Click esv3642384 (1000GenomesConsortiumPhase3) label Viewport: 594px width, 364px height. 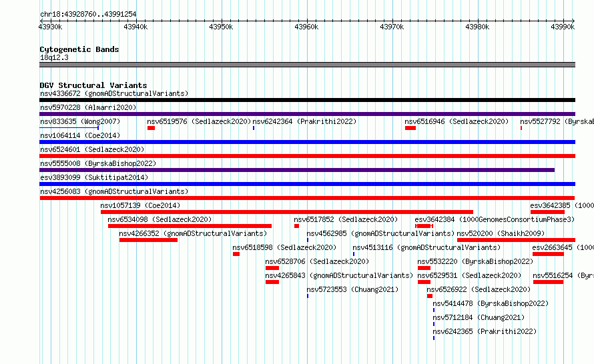495,219
